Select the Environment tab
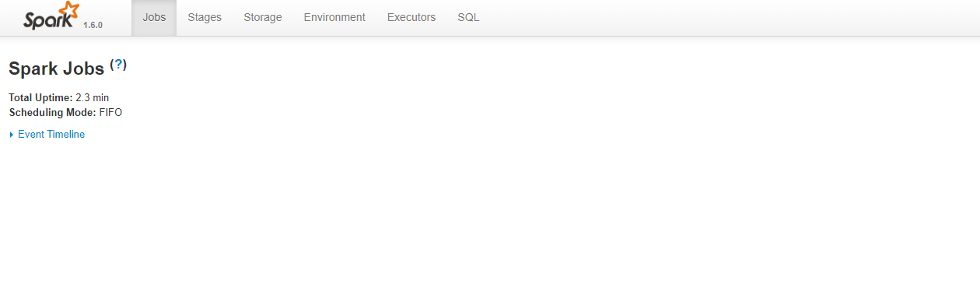This screenshot has width=980, height=295. pyautogui.click(x=334, y=17)
